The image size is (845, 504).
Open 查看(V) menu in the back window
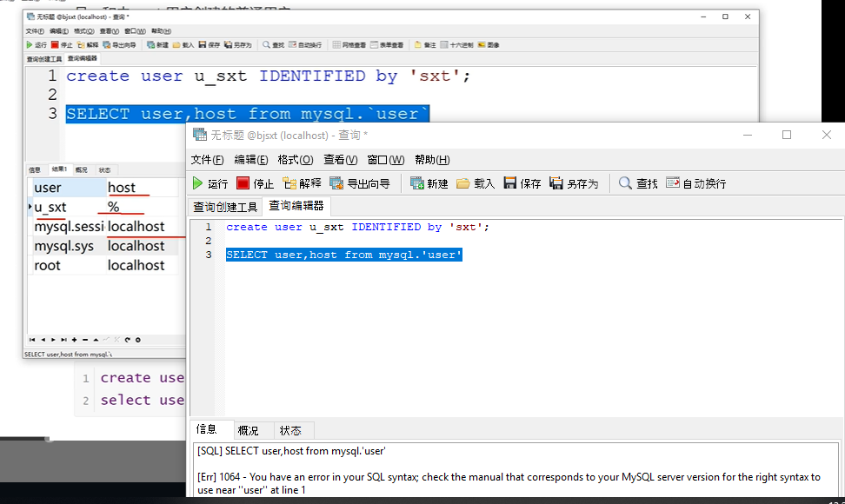[x=110, y=31]
